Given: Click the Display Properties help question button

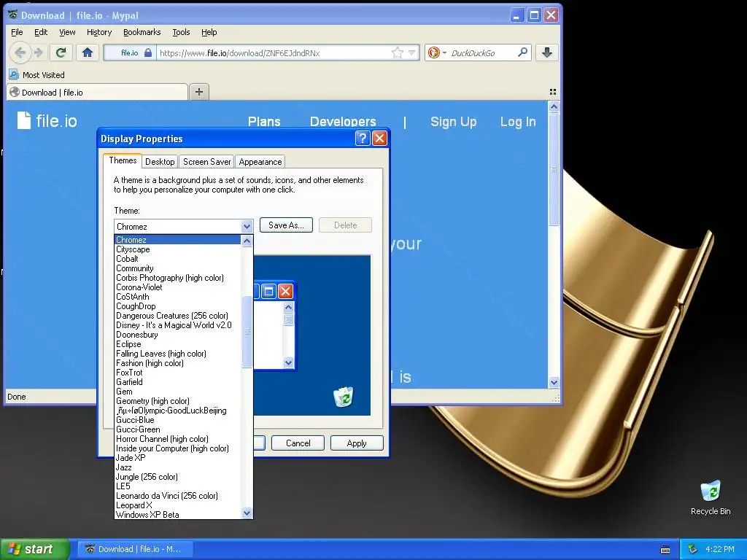Looking at the screenshot, I should (363, 139).
